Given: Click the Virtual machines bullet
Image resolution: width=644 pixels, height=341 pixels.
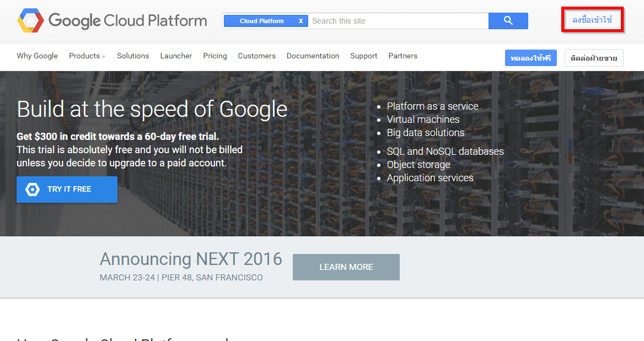Looking at the screenshot, I should (423, 120).
